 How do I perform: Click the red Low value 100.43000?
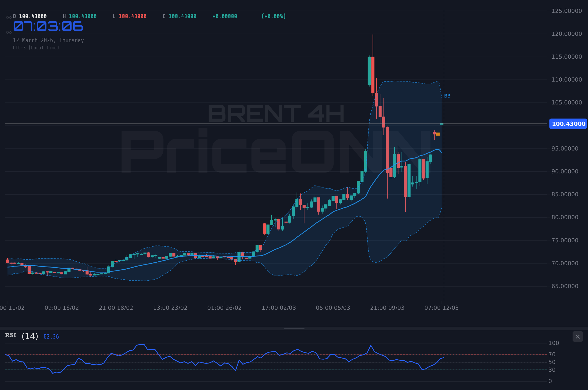pyautogui.click(x=132, y=16)
